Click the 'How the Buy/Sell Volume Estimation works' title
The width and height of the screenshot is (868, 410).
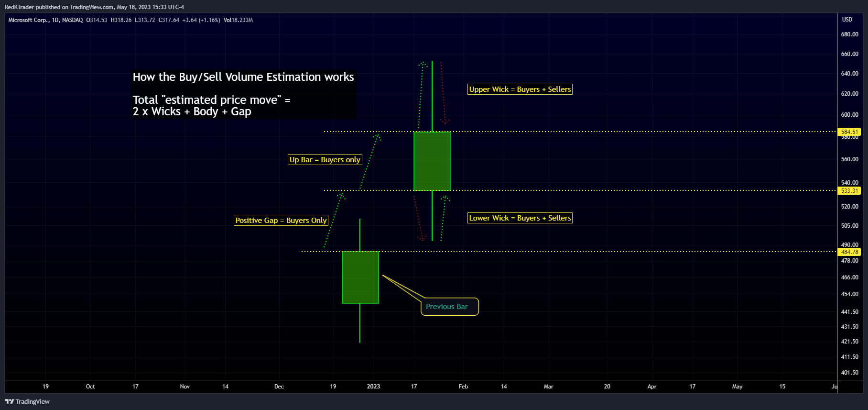tap(243, 77)
